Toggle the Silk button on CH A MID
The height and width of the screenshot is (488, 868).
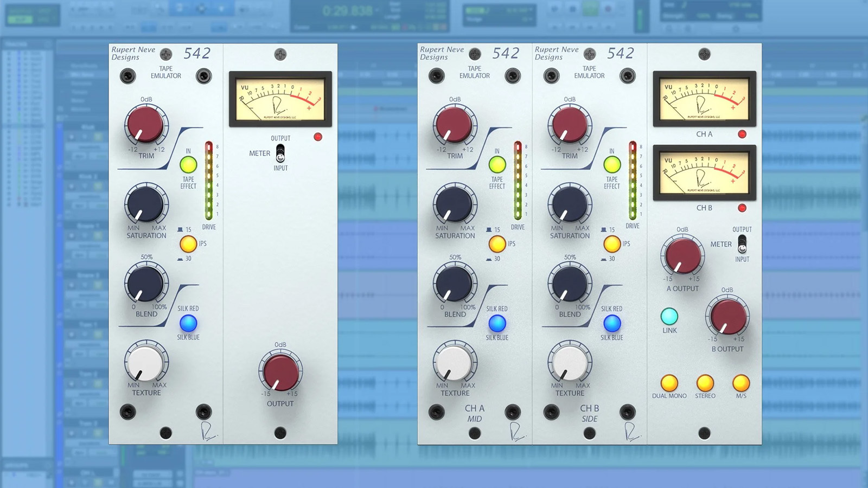(497, 323)
